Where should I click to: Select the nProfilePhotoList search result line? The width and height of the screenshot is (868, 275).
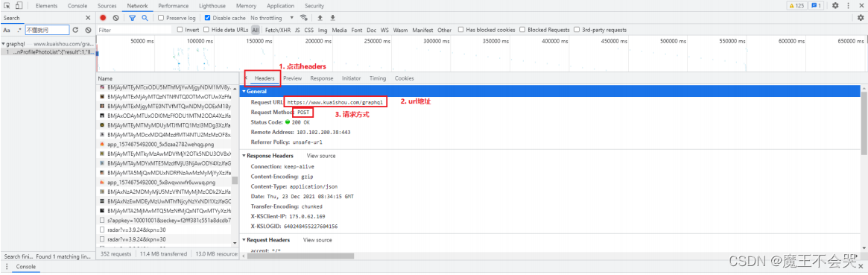[48, 51]
